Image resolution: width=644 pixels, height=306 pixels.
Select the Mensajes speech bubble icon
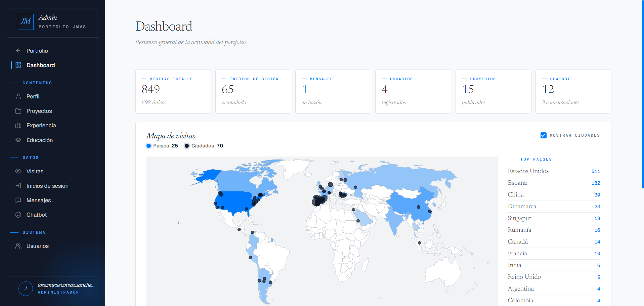click(18, 200)
